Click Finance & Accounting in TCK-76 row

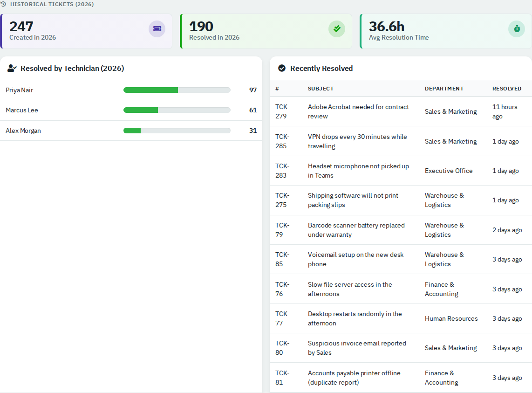click(x=442, y=289)
